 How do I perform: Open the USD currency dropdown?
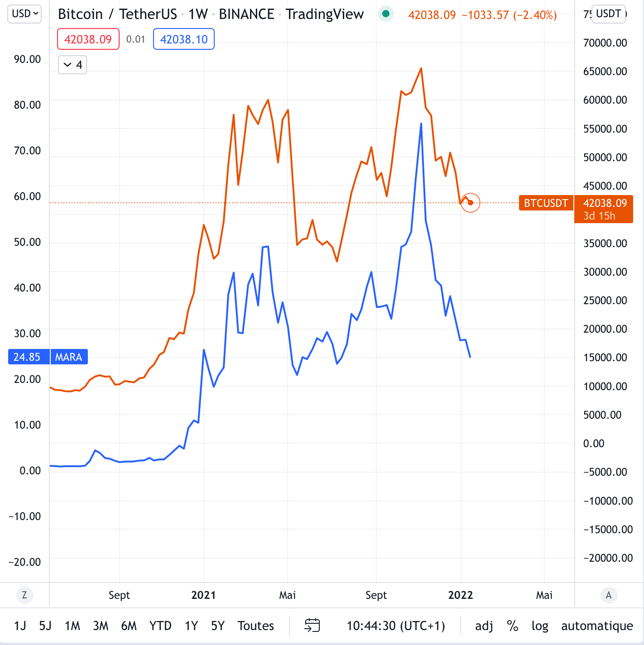pos(25,14)
